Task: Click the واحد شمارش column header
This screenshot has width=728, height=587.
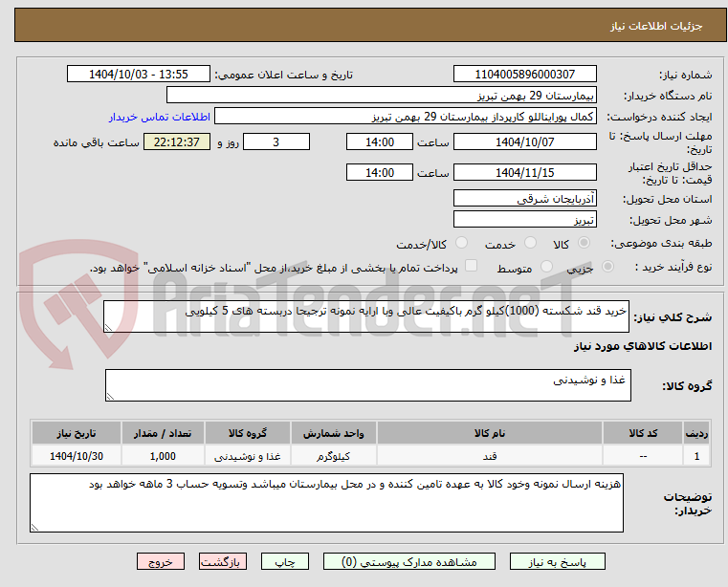Action: (333, 433)
